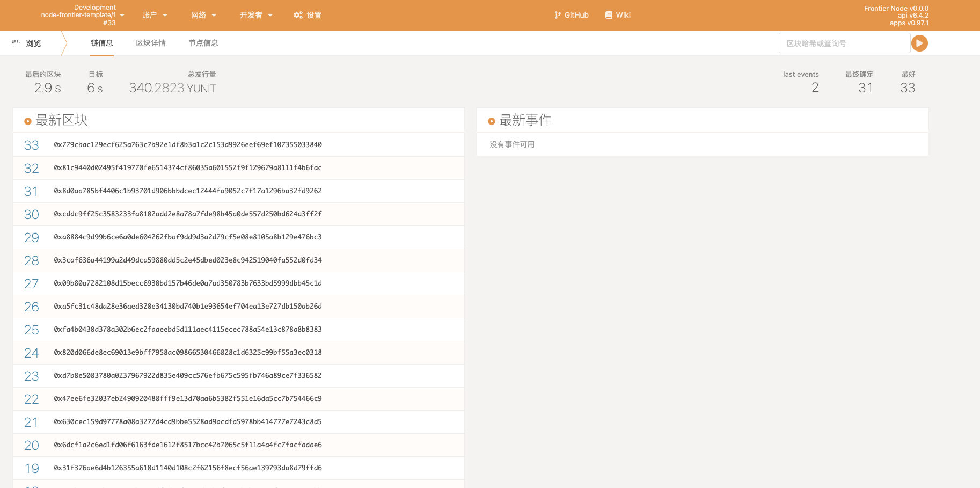
Task: Click hash starting 0x820d066de8ec6901
Action: [188, 352]
